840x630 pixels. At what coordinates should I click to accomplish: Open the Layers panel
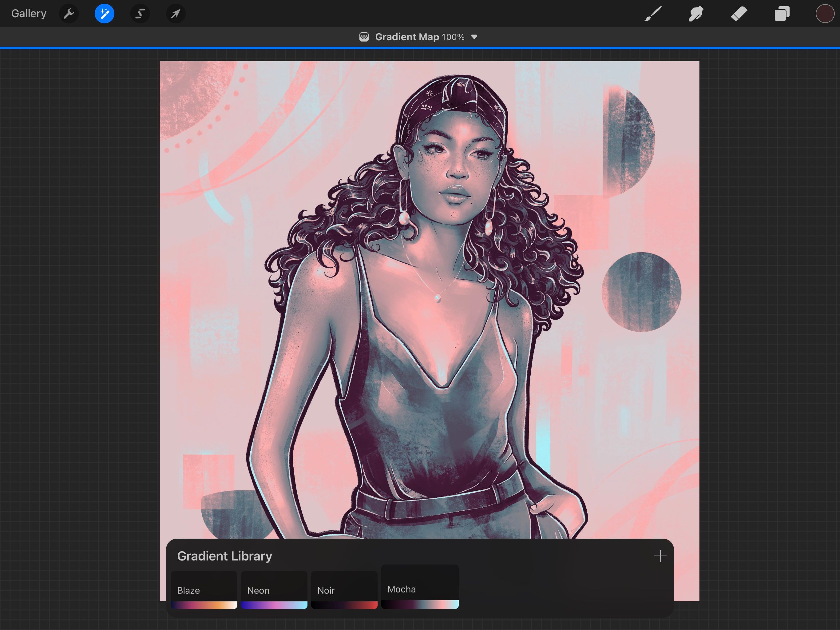click(782, 13)
